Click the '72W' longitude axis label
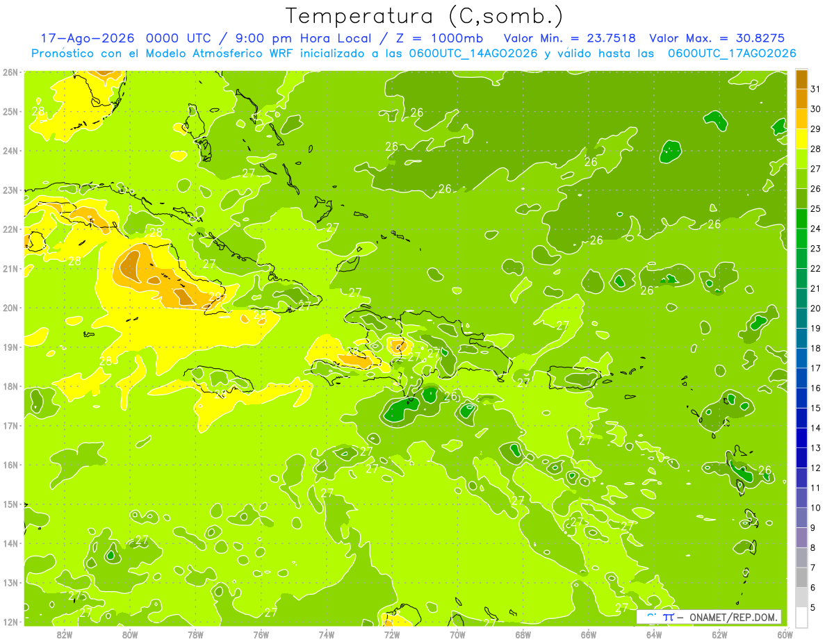The image size is (834, 644). 392,634
